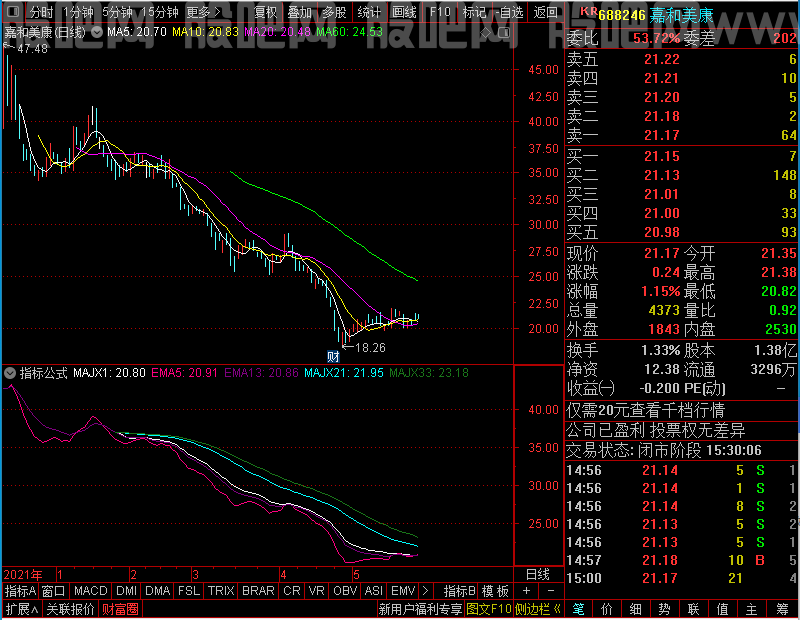Toggle the panel layout icon at top-left
The image size is (800, 620).
(x=14, y=12)
